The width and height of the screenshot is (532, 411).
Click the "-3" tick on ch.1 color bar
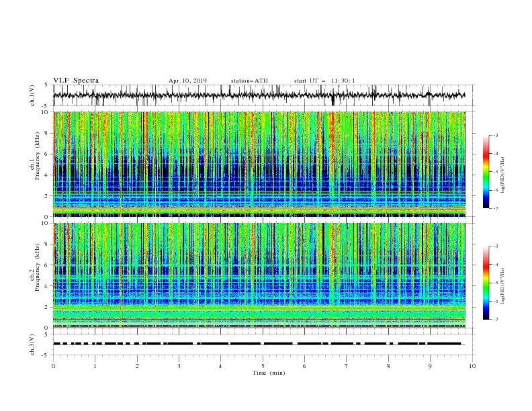(x=495, y=135)
